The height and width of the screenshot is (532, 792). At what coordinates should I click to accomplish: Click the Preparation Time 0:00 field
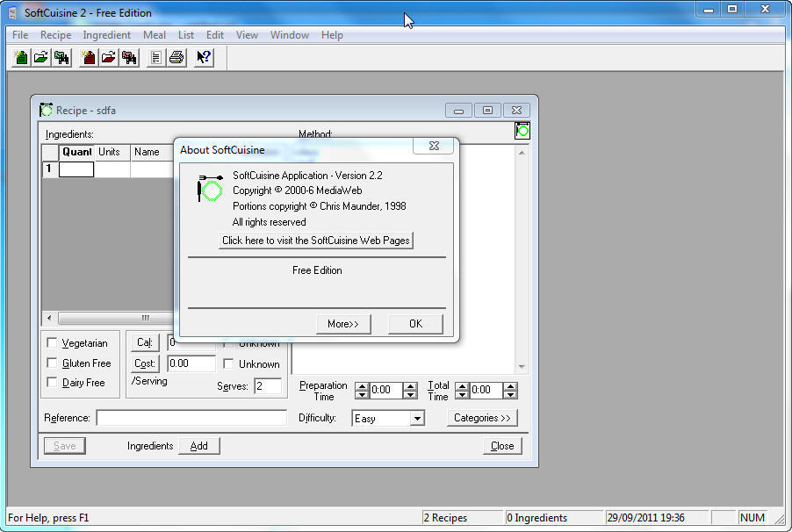[385, 390]
